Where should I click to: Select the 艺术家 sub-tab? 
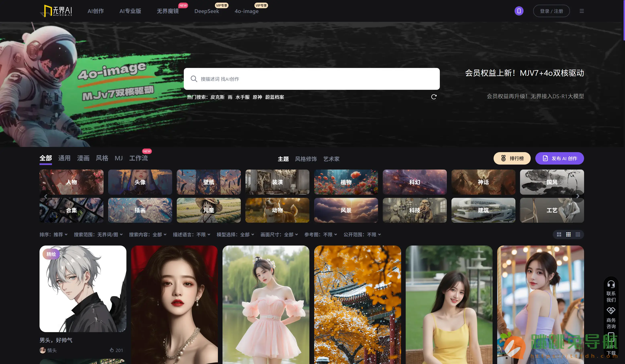coord(331,159)
